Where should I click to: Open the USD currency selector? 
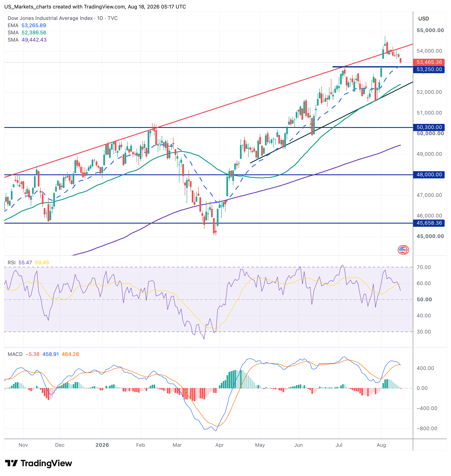tap(429, 18)
